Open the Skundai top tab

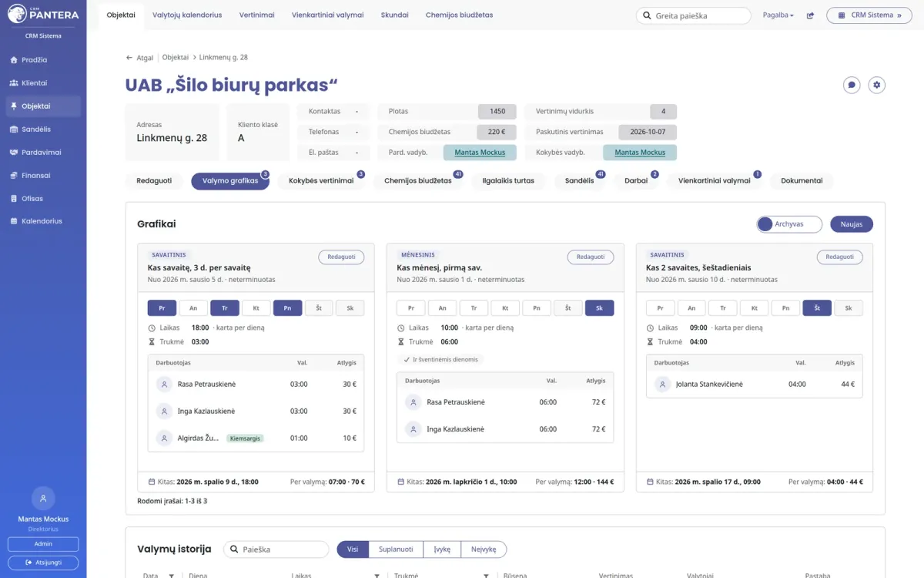(395, 15)
